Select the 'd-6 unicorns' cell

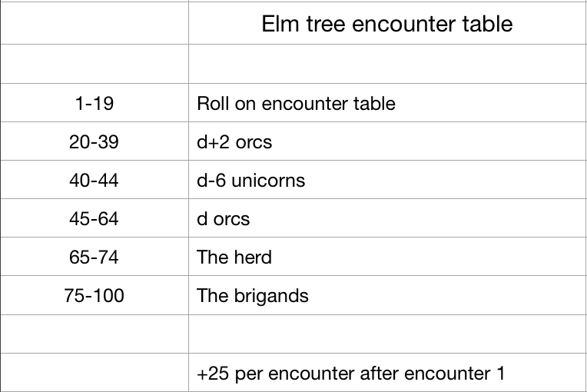click(387, 180)
